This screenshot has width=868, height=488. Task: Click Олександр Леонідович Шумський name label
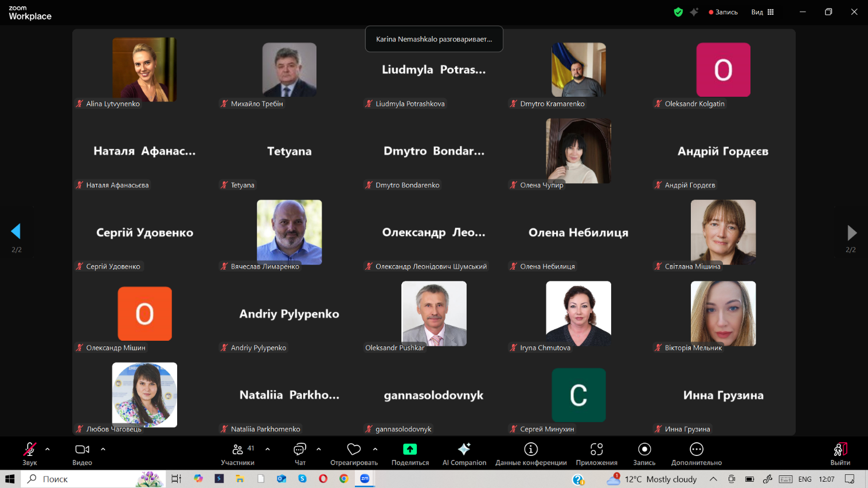click(x=431, y=266)
